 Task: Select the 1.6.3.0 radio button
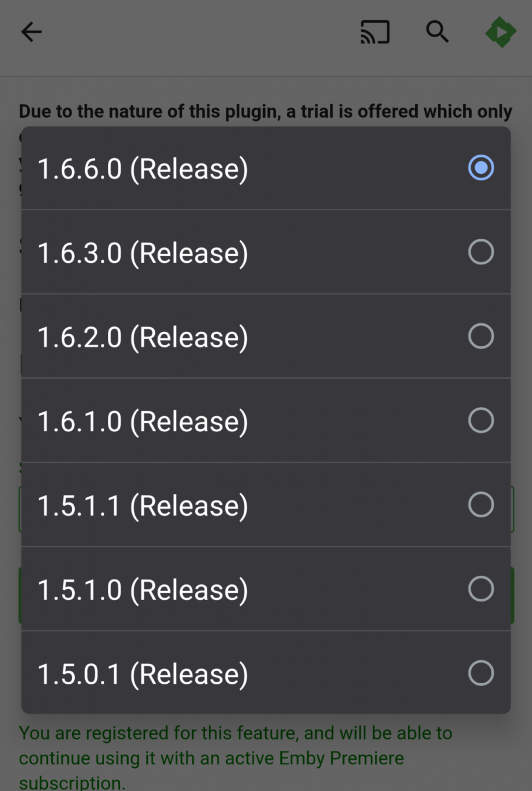click(481, 252)
